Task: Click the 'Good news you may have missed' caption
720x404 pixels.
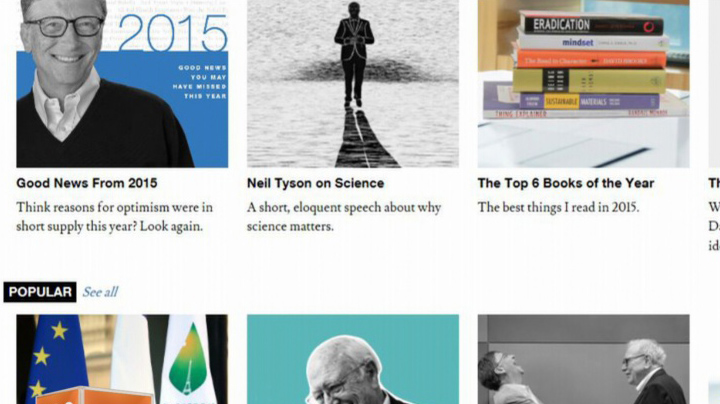Action: pyautogui.click(x=200, y=82)
